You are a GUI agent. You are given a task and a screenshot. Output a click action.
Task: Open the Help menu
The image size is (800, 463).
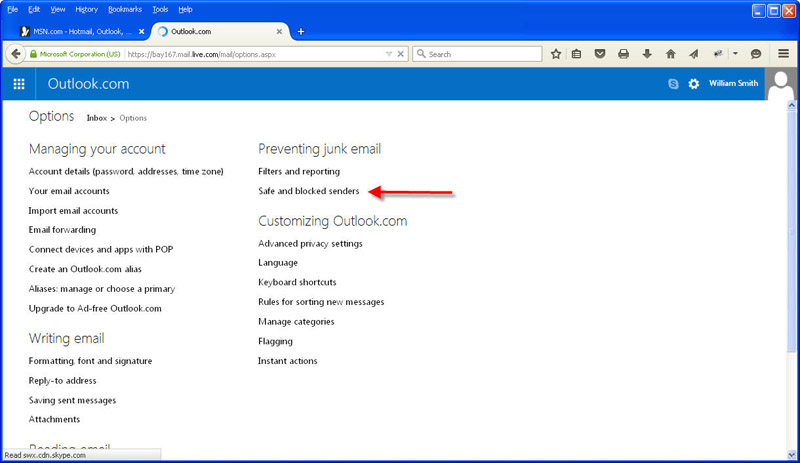pos(185,9)
